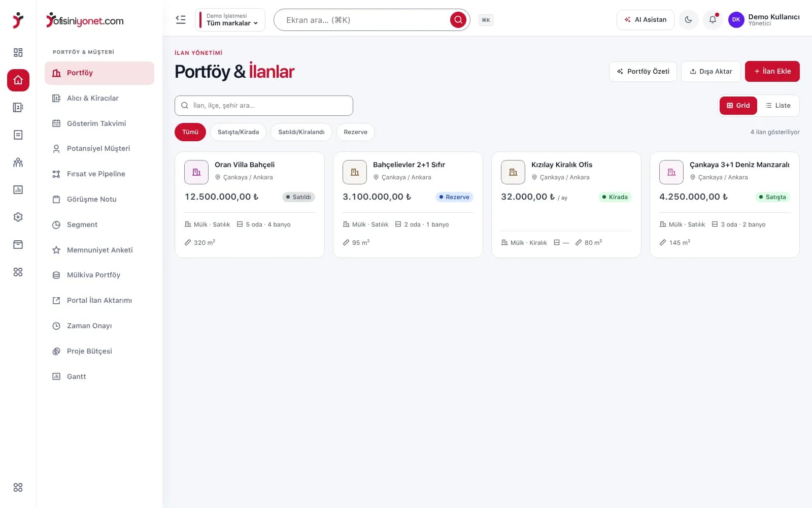Click the settings gear icon in left rail
This screenshot has height=508, width=812.
(x=18, y=217)
